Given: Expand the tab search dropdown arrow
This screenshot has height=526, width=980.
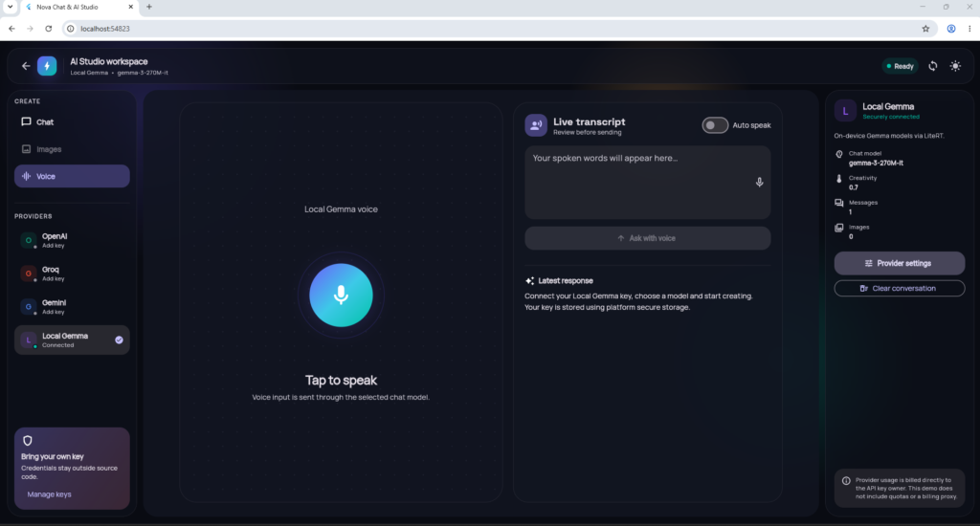Looking at the screenshot, I should (10, 7).
